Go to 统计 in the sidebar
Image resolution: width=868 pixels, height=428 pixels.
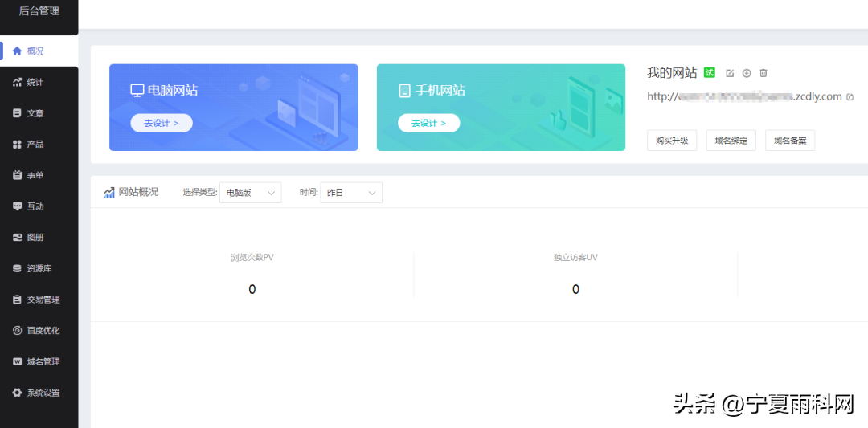39,82
